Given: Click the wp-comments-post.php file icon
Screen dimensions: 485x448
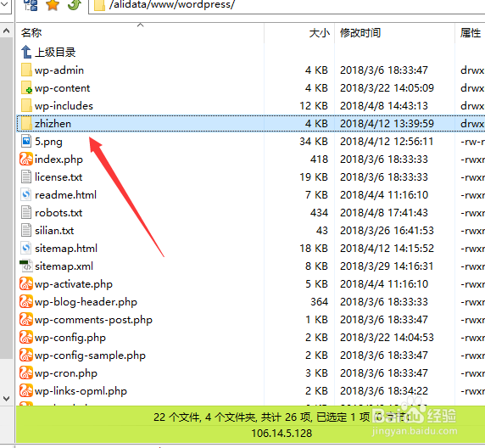Looking at the screenshot, I should click(26, 320).
